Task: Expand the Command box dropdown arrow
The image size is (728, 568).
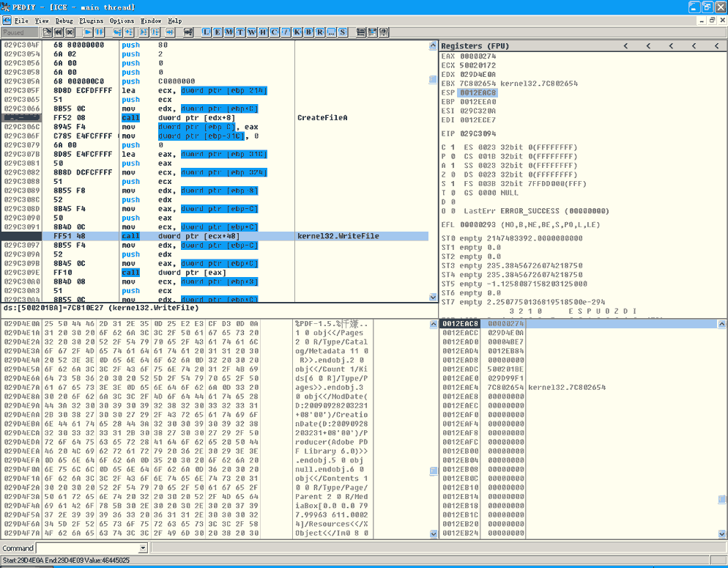Action: (x=144, y=548)
